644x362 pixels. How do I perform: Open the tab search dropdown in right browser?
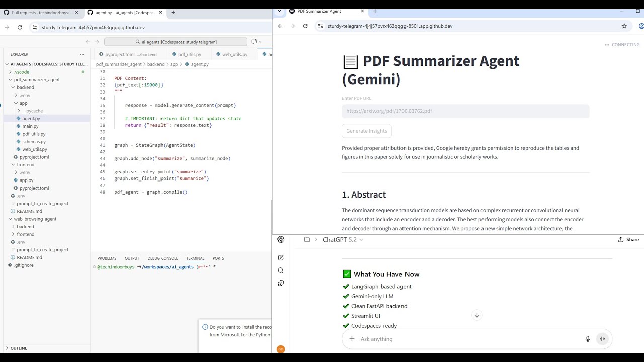279,11
